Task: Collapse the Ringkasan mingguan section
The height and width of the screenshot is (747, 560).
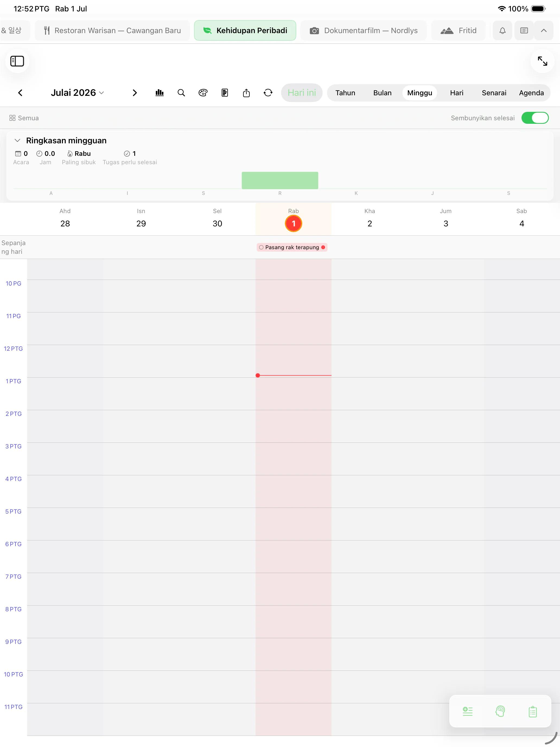Action: point(18,141)
